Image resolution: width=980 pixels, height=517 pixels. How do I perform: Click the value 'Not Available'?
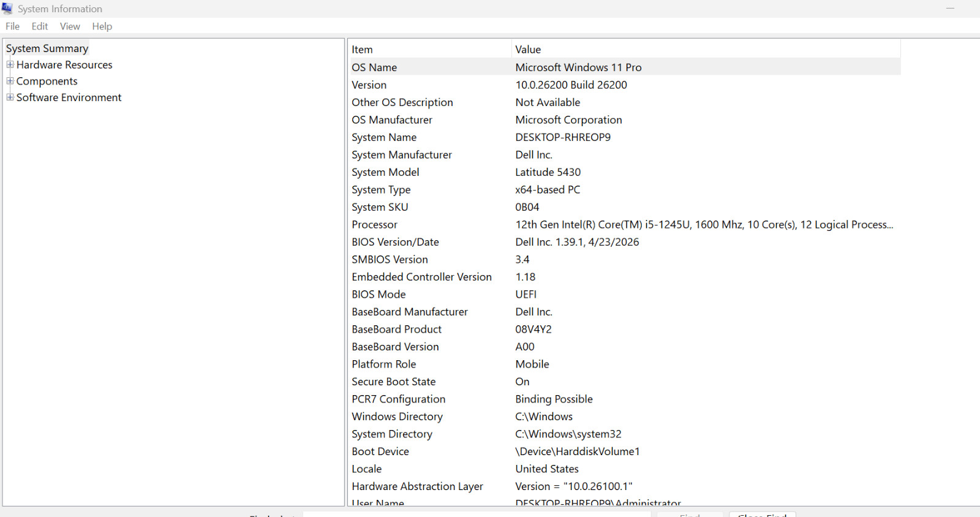(x=548, y=102)
